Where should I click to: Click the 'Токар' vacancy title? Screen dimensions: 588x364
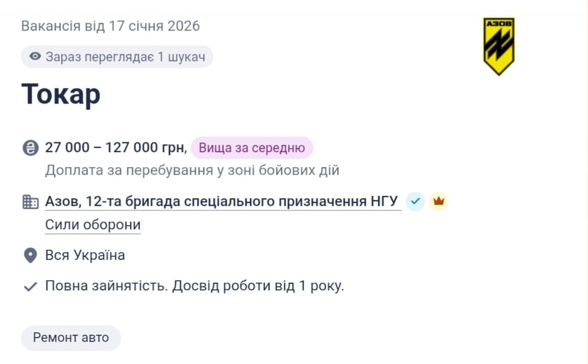[x=60, y=95]
